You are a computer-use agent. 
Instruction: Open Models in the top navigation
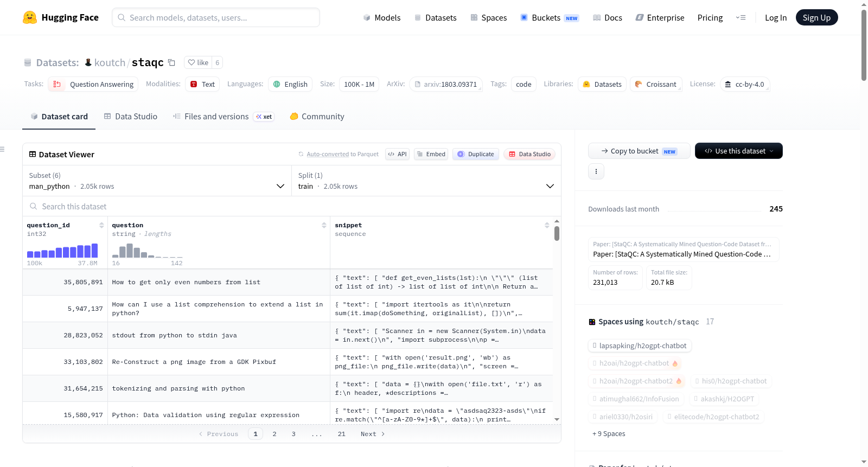coord(382,17)
